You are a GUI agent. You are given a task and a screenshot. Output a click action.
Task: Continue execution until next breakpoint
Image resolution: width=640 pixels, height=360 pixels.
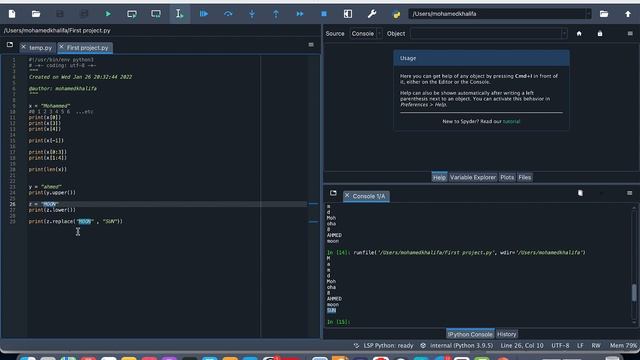(300, 14)
